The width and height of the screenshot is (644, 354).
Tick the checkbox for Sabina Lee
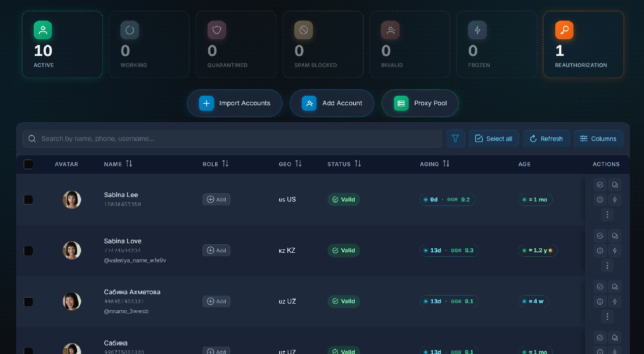tap(28, 199)
